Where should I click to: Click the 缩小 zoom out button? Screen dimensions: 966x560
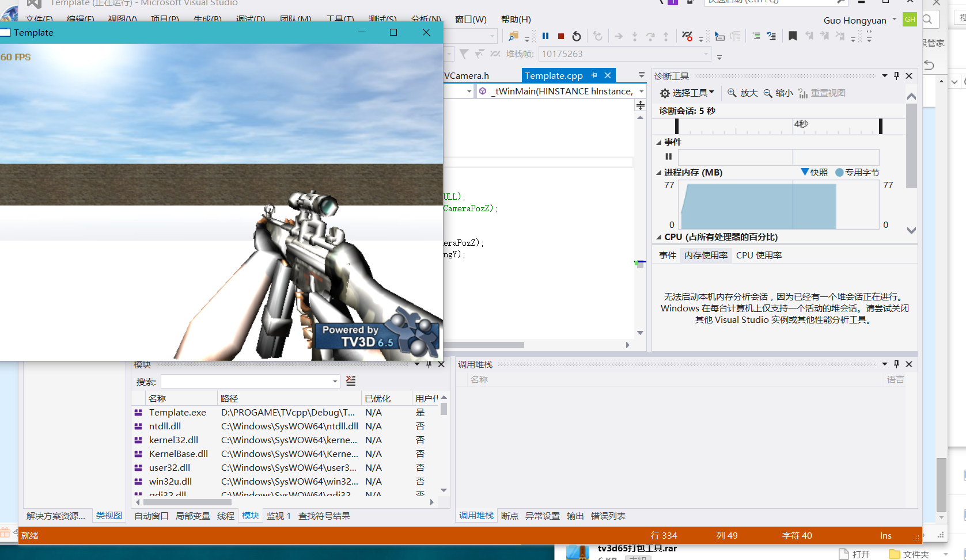click(x=778, y=93)
